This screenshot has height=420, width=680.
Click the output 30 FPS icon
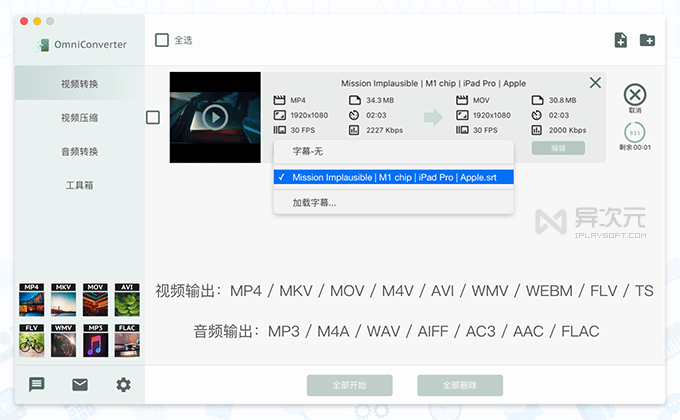click(462, 130)
